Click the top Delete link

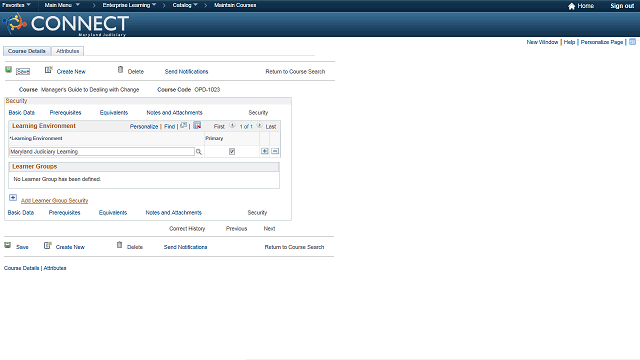click(x=136, y=71)
